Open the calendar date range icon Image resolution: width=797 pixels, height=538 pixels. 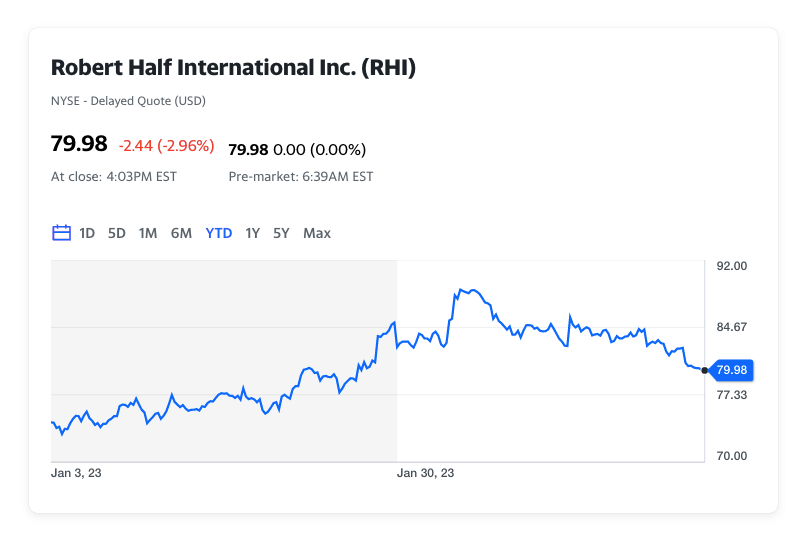[x=62, y=233]
